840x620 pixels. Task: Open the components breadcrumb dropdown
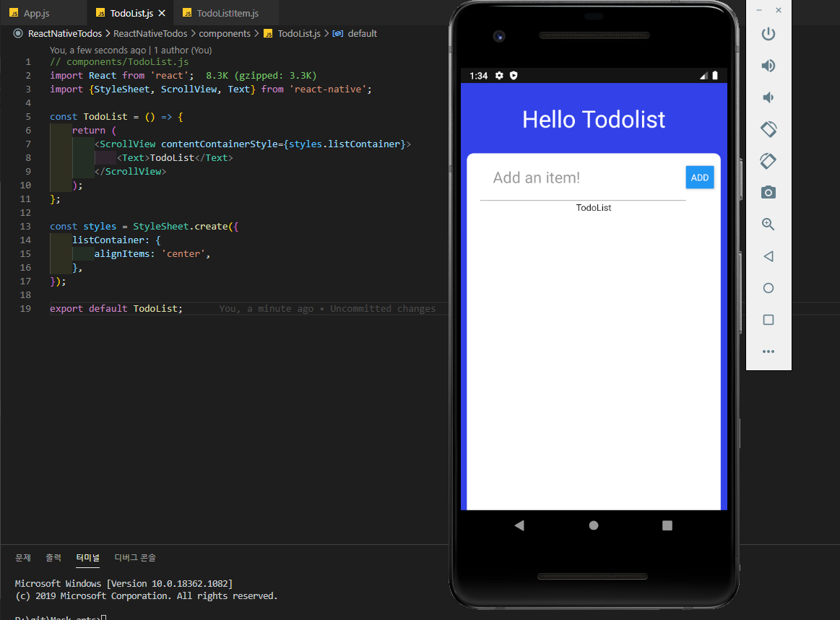(225, 33)
